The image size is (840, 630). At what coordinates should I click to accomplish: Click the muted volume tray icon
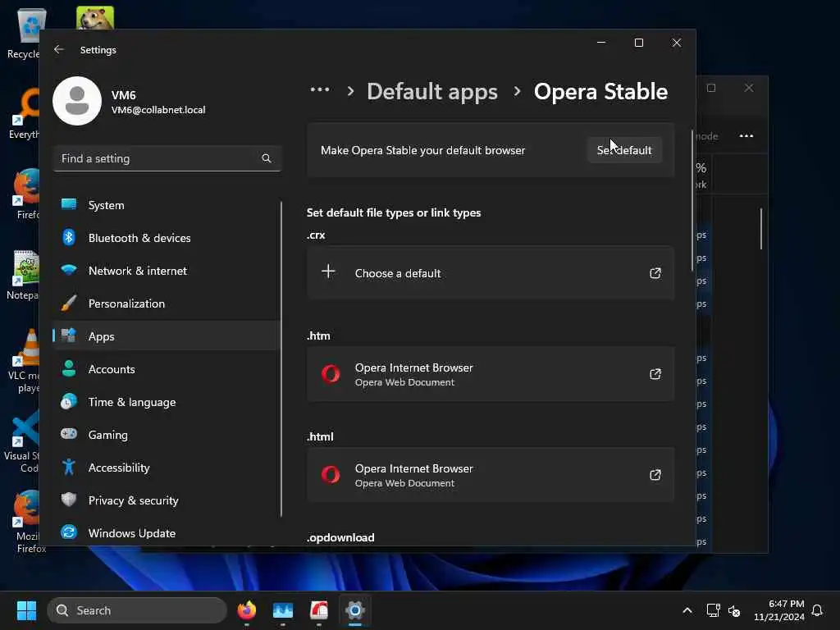click(734, 610)
